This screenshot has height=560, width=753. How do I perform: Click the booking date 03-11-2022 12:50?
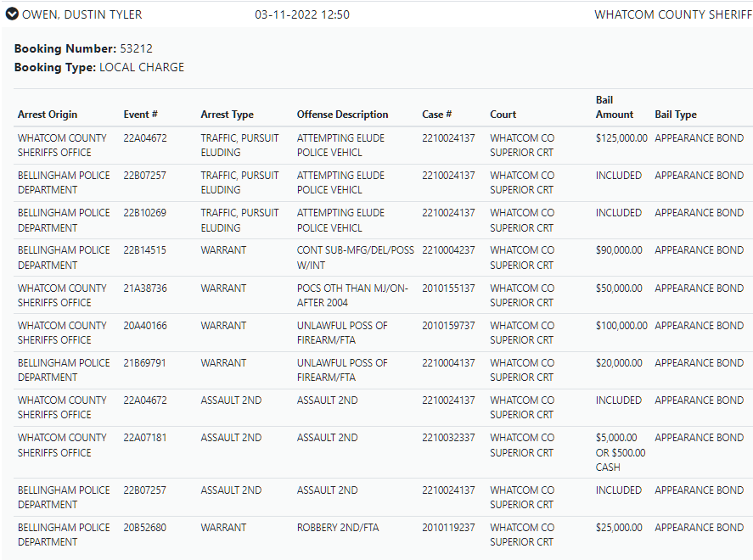point(301,14)
